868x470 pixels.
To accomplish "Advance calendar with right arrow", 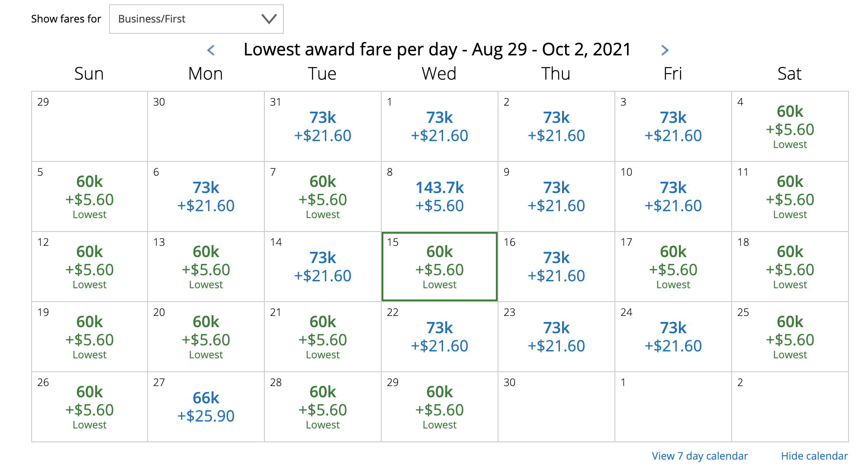I will (x=665, y=50).
